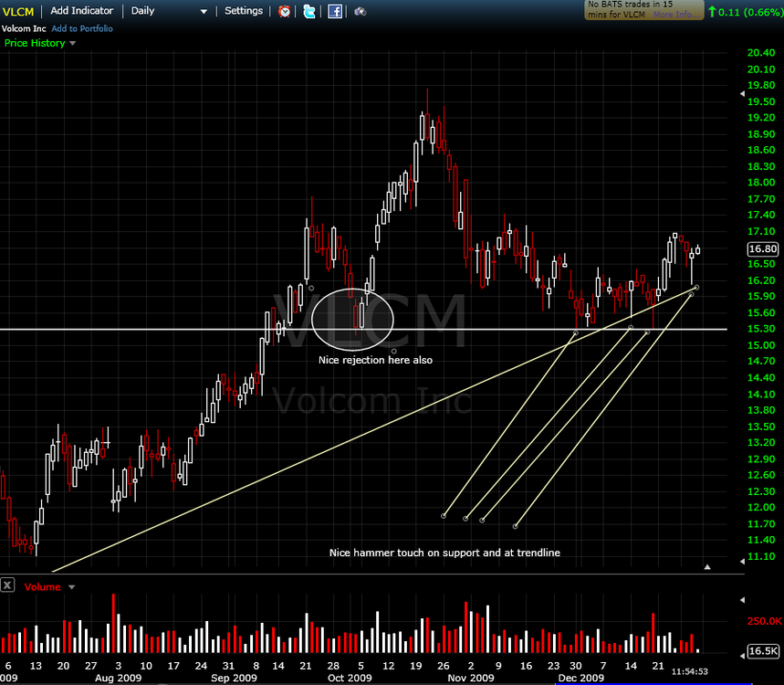Click the 0.11 (0.66%) price change text

click(750, 12)
